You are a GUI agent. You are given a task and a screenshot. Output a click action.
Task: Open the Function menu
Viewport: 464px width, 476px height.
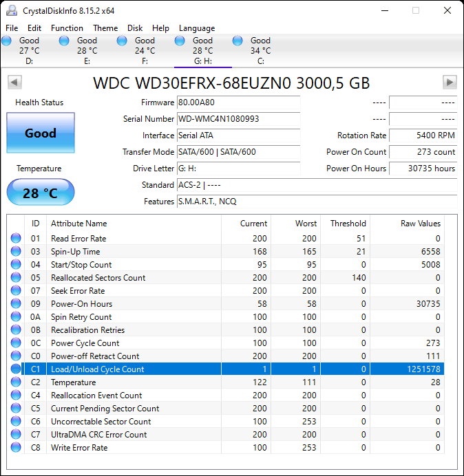click(67, 28)
